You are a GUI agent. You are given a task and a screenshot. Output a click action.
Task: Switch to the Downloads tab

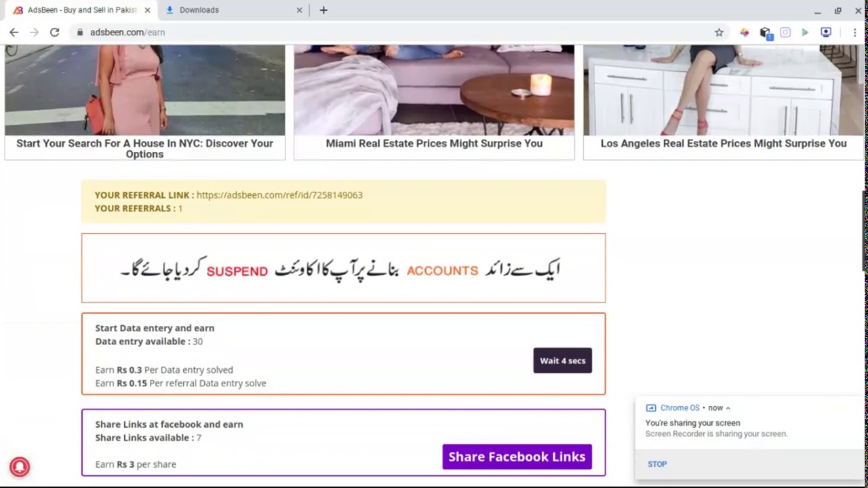[x=233, y=10]
